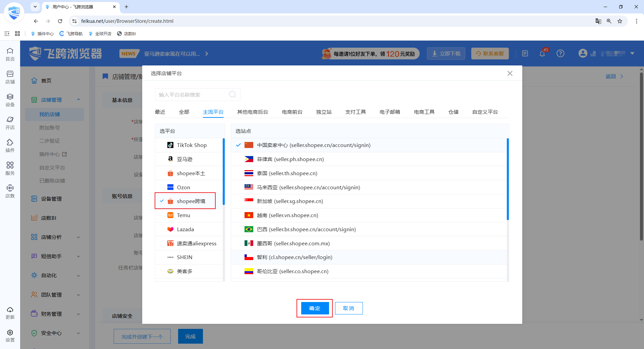
Task: Click the search magnifier in platform search box
Action: coord(232,95)
